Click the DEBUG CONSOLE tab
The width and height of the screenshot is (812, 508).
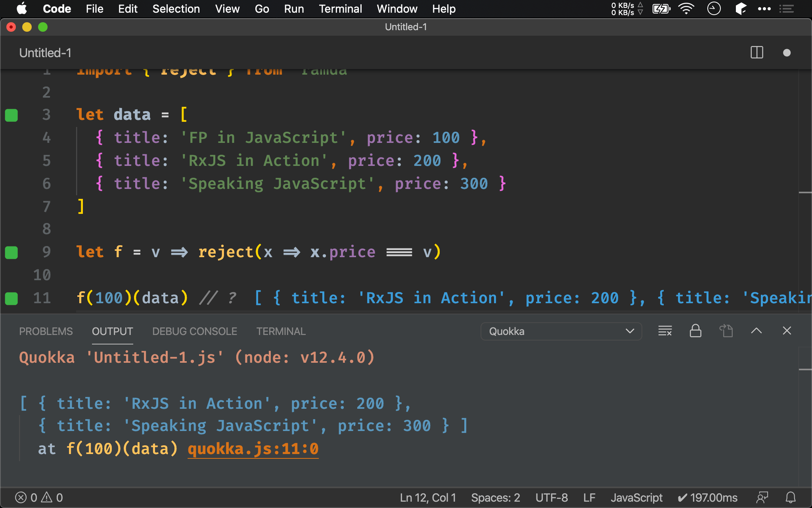click(194, 331)
